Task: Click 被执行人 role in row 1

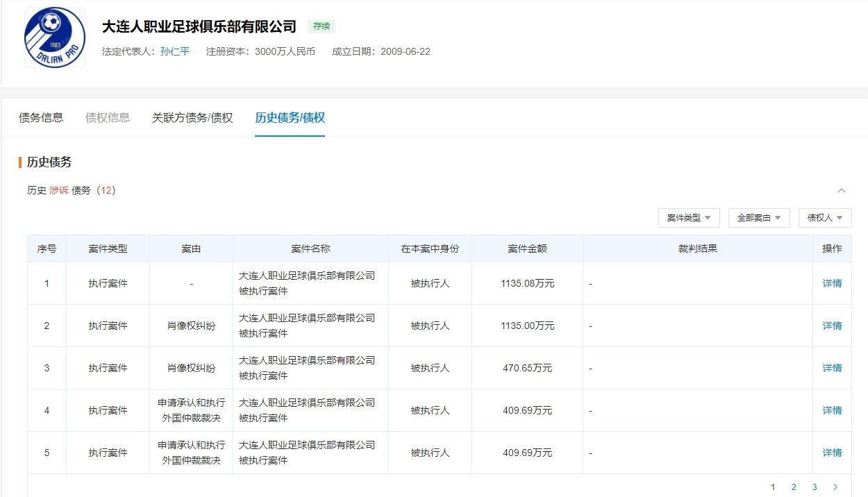Action: click(430, 283)
